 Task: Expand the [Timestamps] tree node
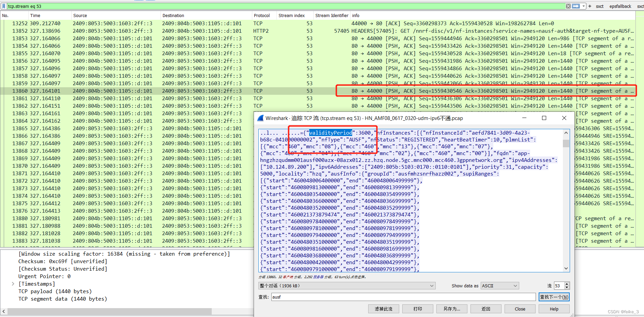tap(13, 284)
